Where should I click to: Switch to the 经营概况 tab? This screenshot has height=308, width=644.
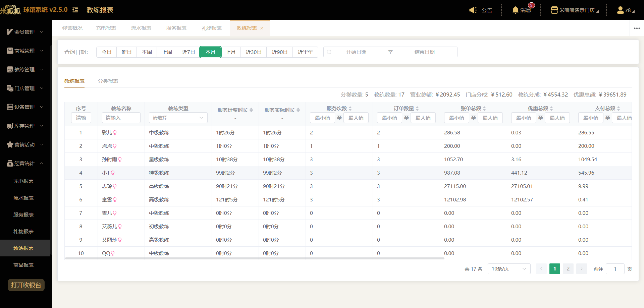click(72, 28)
